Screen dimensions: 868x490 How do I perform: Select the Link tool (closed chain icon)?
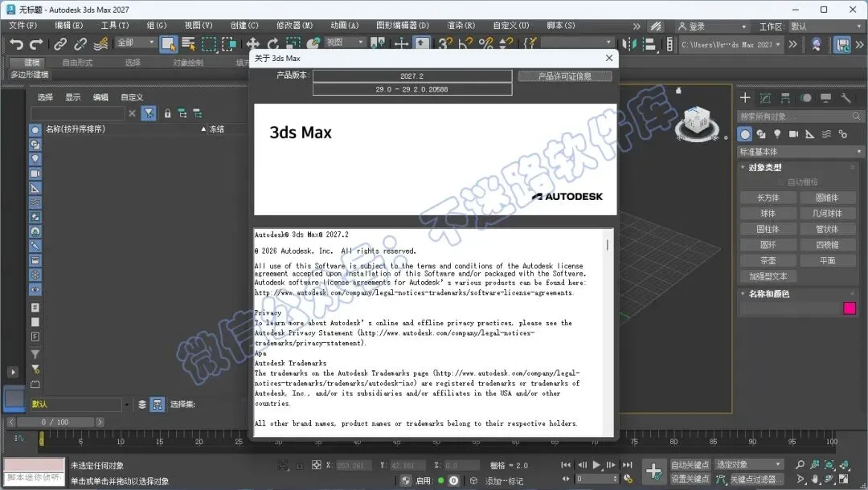pos(59,44)
